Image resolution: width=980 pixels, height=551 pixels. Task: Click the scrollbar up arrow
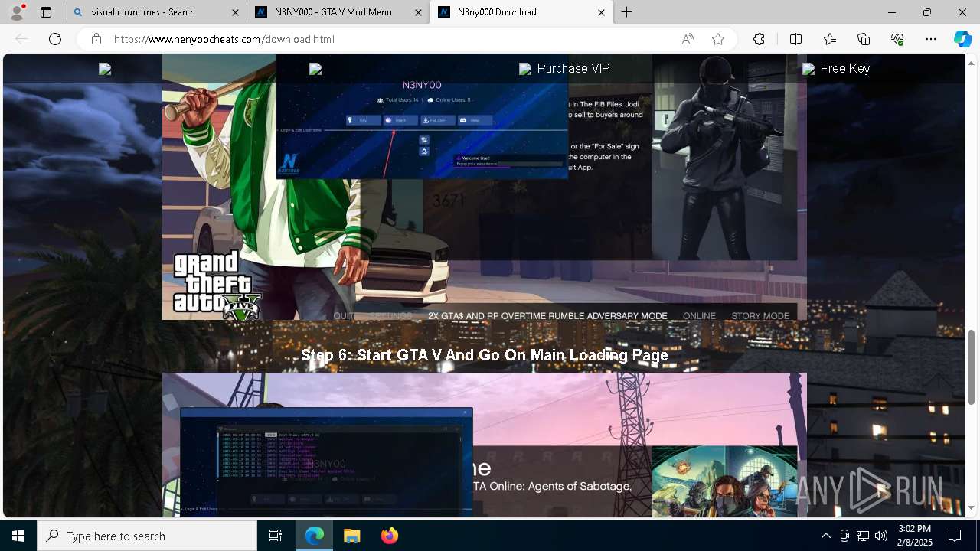[972, 62]
